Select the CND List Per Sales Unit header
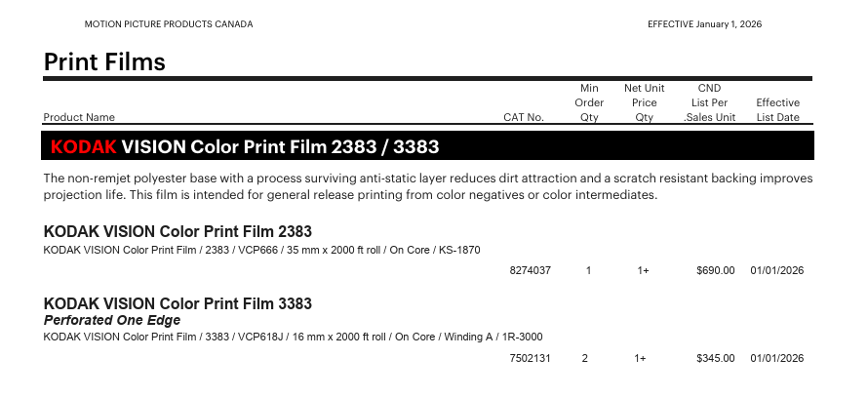The width and height of the screenshot is (868, 398). pos(709,102)
